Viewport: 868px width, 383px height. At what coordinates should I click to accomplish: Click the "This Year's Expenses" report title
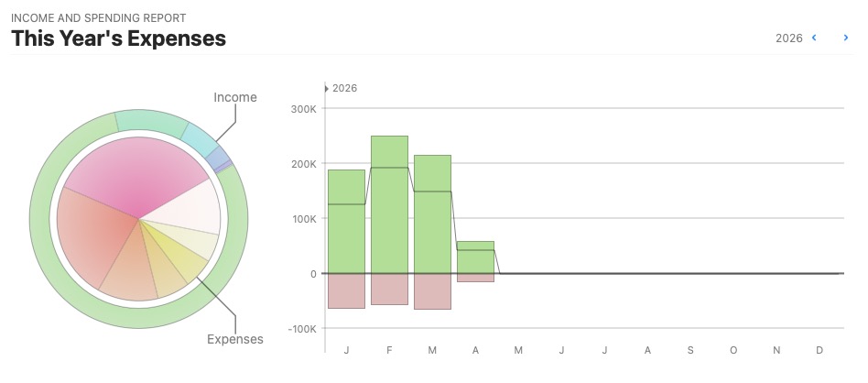coord(118,38)
